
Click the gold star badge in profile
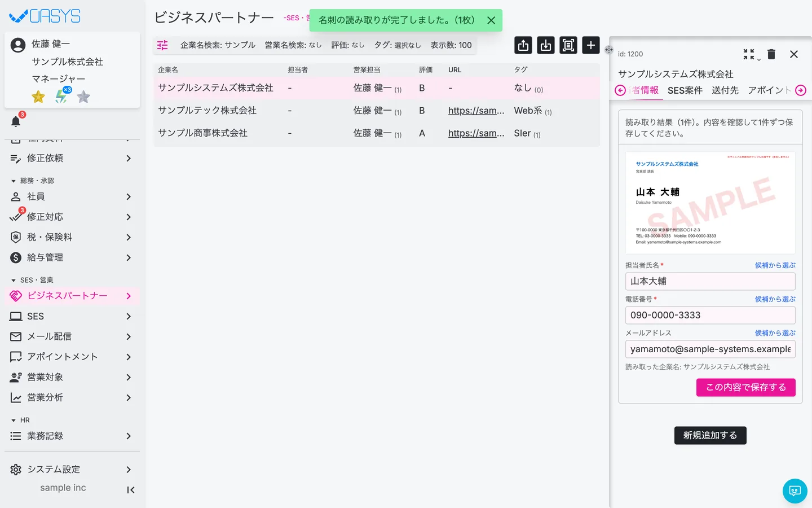click(x=38, y=97)
